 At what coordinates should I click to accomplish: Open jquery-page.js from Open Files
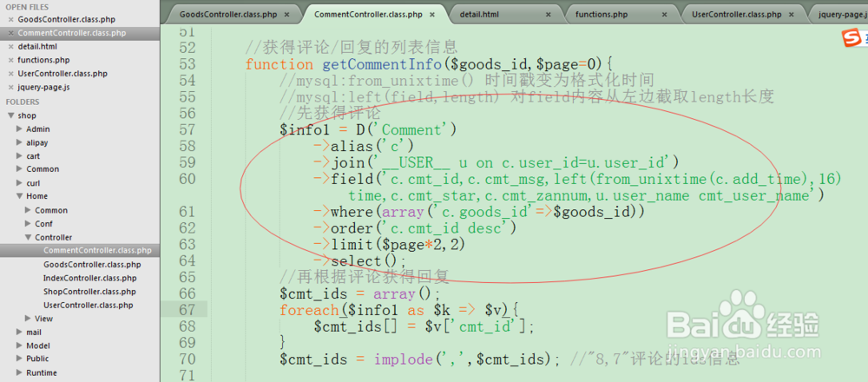pyautogui.click(x=43, y=87)
